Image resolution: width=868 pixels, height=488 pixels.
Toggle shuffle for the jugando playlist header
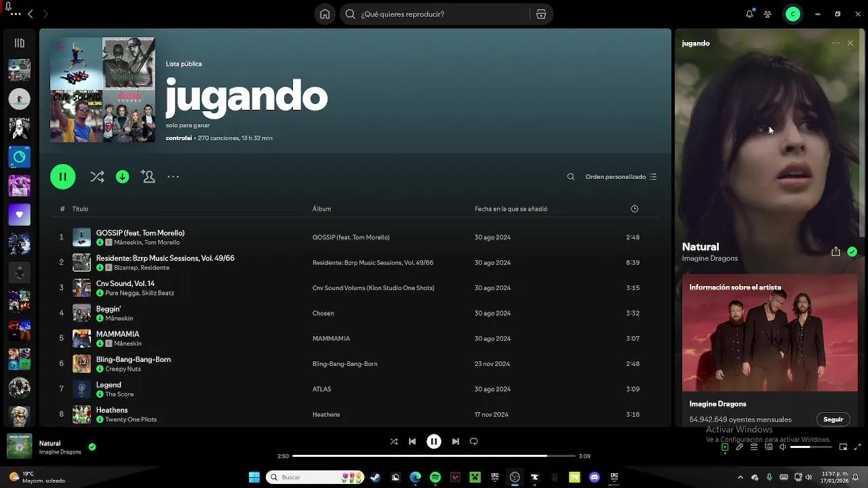97,177
